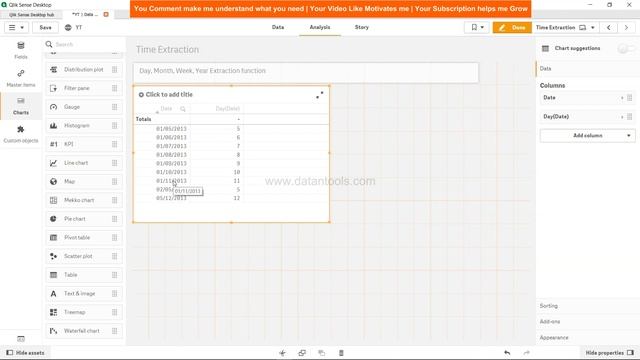Switch to the Analysis tab
640x360 pixels.
pyautogui.click(x=320, y=27)
